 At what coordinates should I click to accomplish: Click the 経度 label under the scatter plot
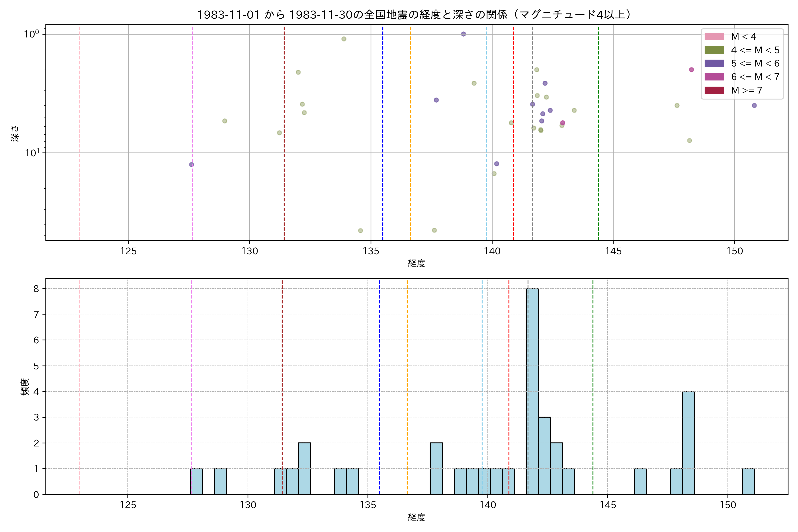416,263
